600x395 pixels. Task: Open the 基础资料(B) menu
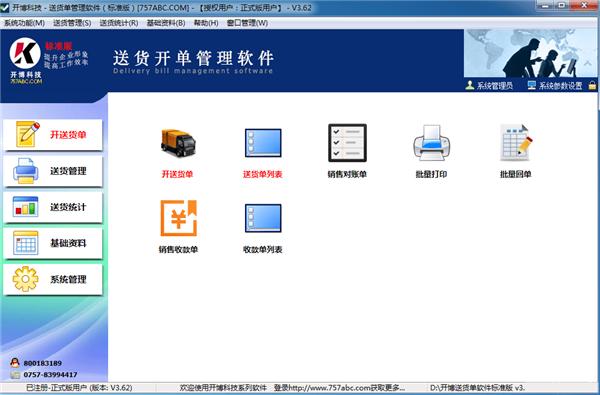tap(166, 23)
